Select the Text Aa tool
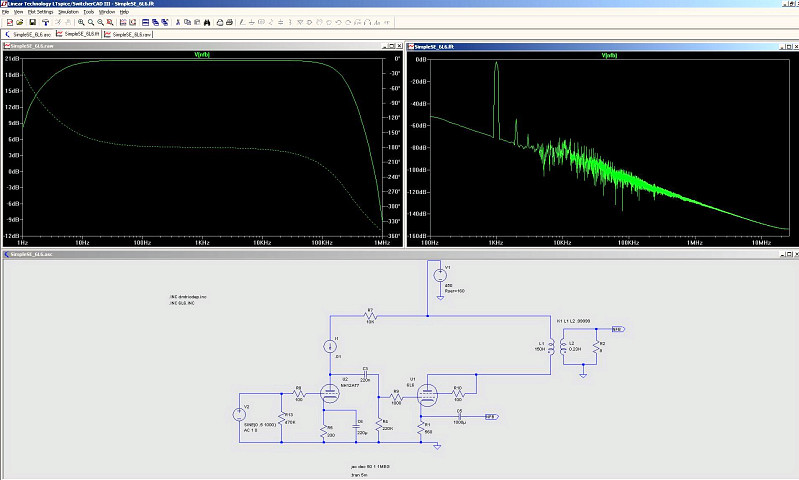The image size is (799, 480). (377, 22)
